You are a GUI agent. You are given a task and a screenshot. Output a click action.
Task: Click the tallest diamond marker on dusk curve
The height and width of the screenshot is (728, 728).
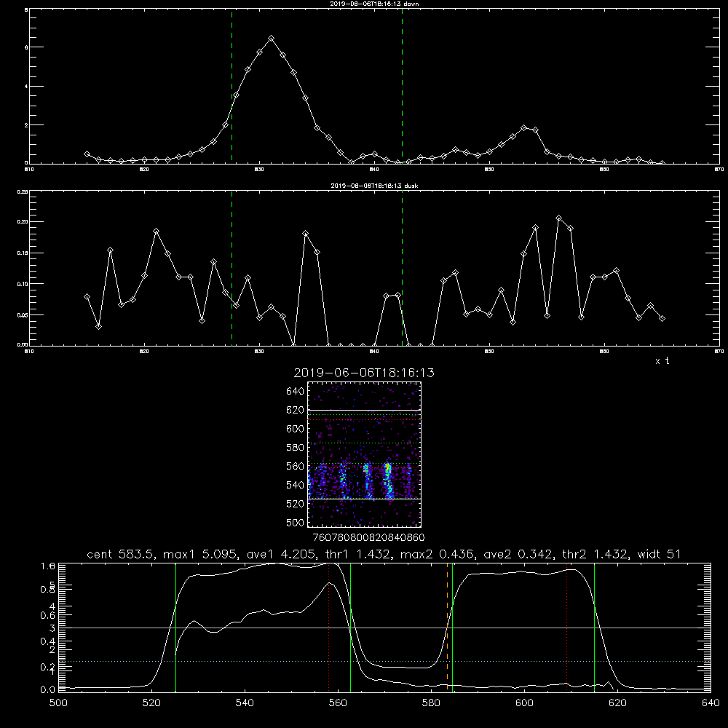559,218
